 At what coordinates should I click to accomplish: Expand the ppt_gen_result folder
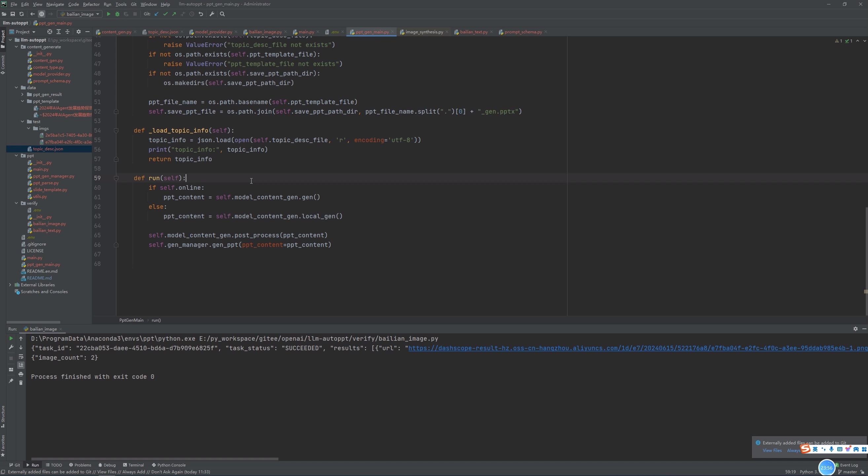(22, 95)
